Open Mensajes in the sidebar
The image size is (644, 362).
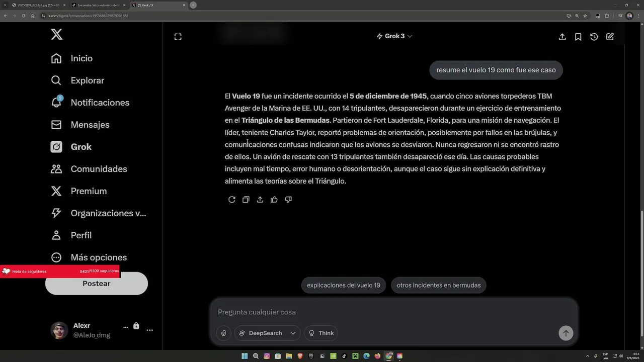coord(80,125)
